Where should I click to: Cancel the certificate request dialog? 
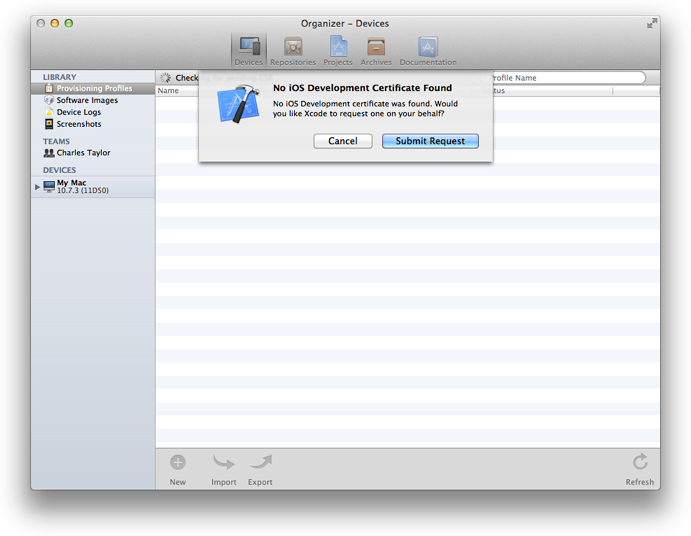[342, 141]
